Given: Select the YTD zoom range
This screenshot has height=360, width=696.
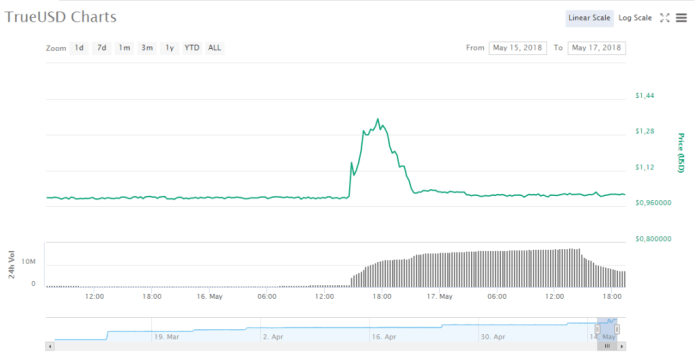Looking at the screenshot, I should coord(192,48).
